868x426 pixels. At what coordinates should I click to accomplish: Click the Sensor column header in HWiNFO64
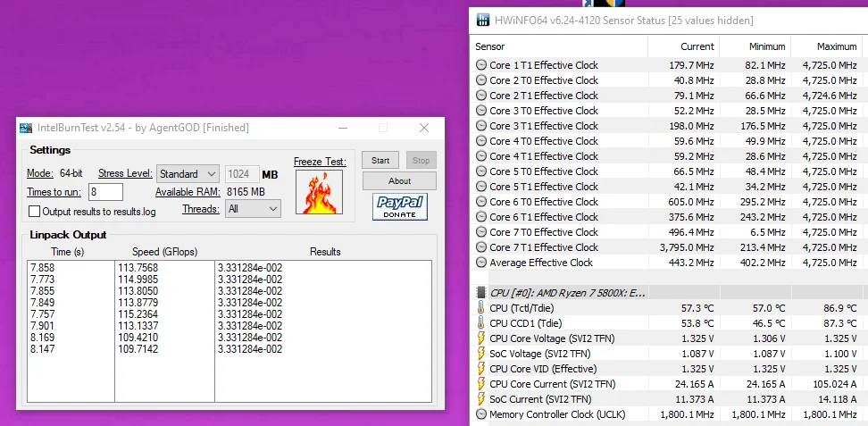559,46
